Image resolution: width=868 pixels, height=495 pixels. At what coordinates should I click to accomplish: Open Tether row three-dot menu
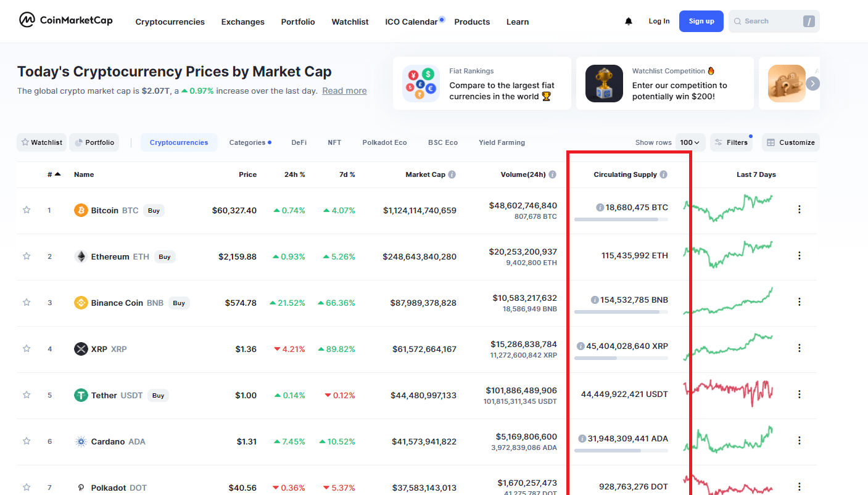tap(799, 395)
